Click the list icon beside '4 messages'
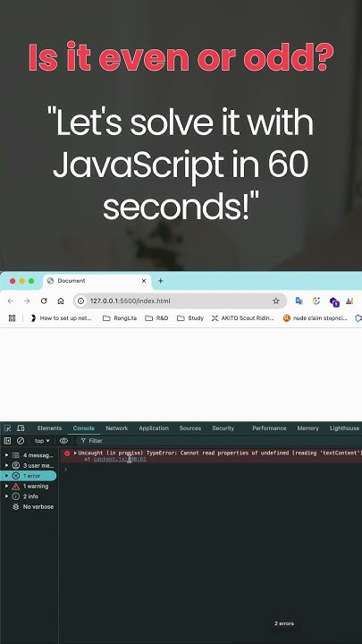Image resolution: width=362 pixels, height=644 pixels. [15, 455]
